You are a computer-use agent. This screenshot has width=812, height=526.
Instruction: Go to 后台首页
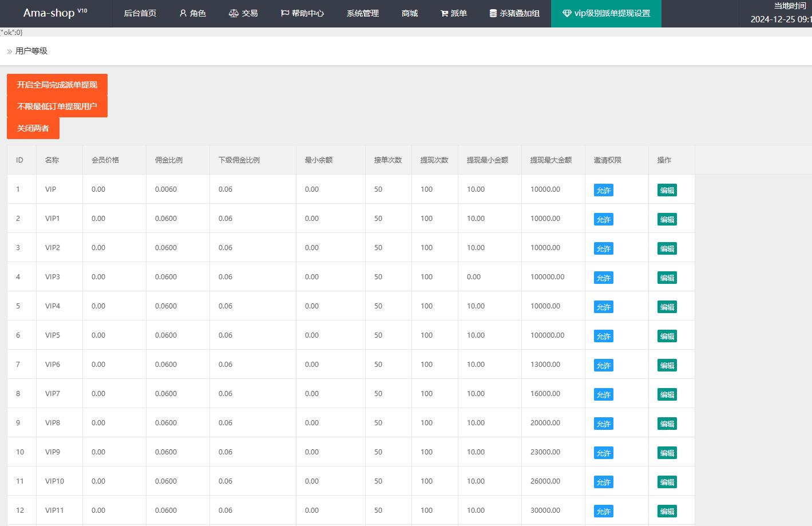(x=140, y=13)
